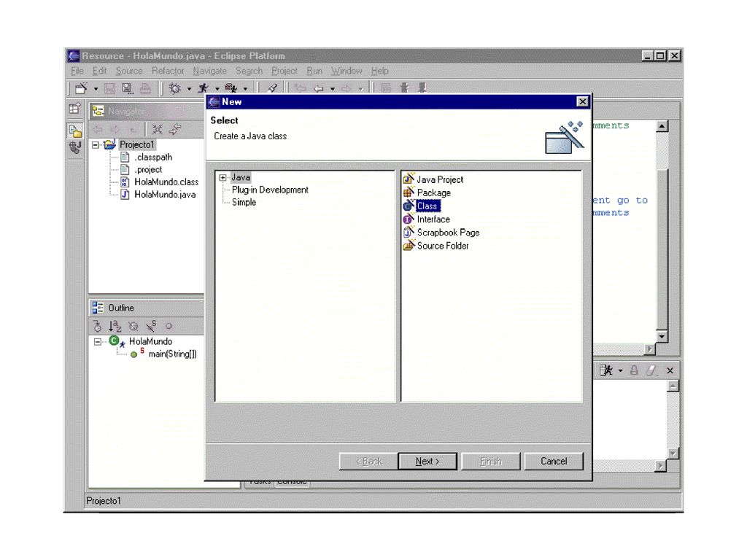This screenshot has width=747, height=560.
Task: Click the Java Project wizard icon
Action: (x=409, y=179)
